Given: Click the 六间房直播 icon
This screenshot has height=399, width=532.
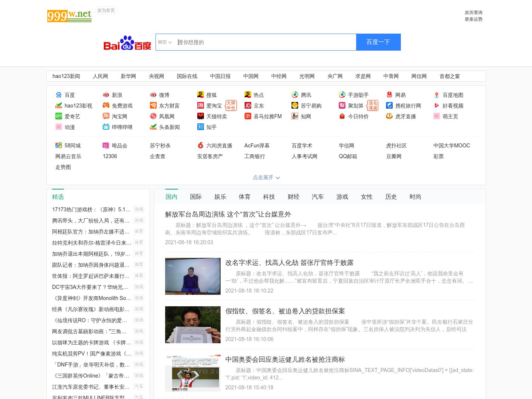Looking at the screenshot, I should click(x=201, y=146).
